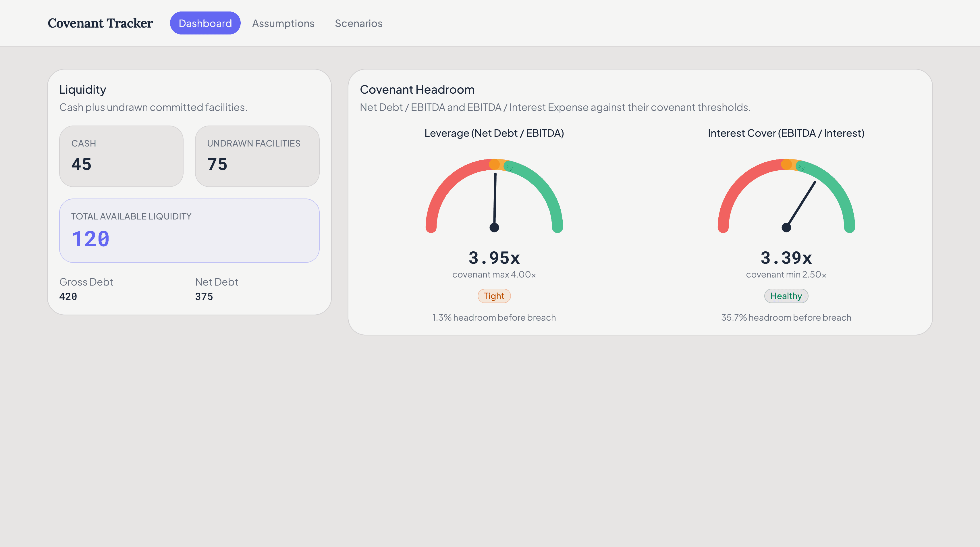Click the Liquidity panel heading
The height and width of the screenshot is (547, 980).
[82, 89]
